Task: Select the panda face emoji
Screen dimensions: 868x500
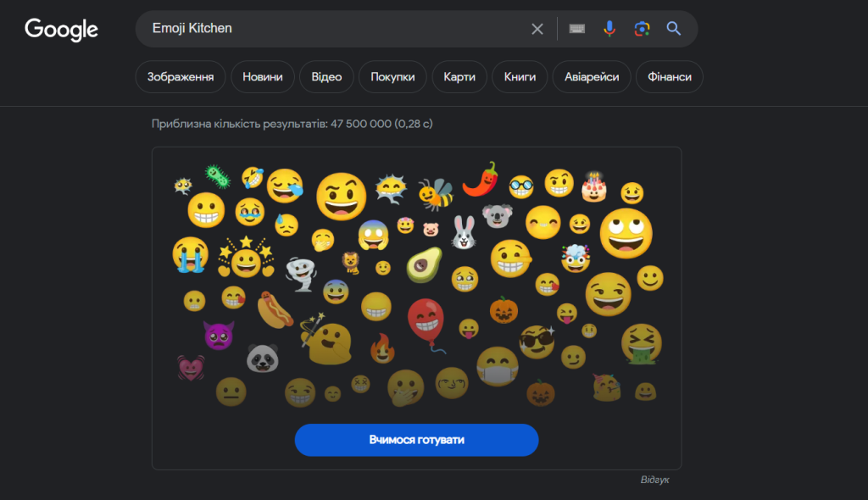Action: [x=263, y=358]
